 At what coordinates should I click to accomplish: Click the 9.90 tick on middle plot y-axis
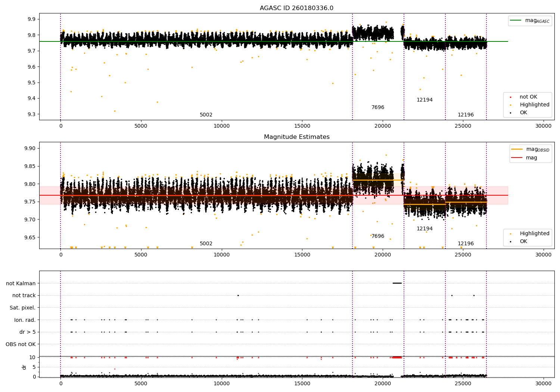(30, 149)
